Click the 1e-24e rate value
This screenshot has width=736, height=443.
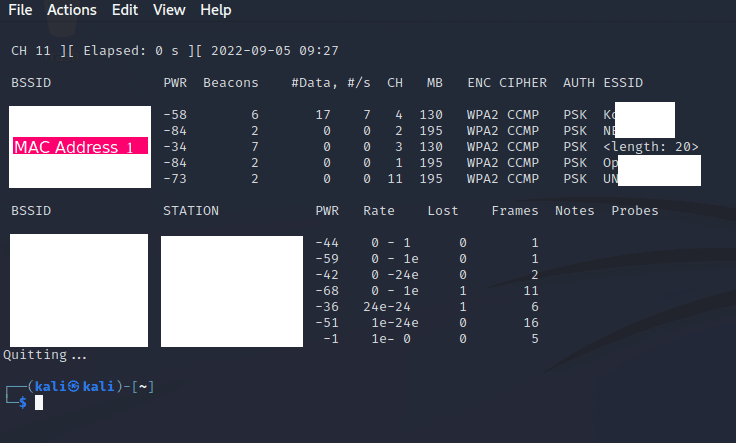(395, 323)
